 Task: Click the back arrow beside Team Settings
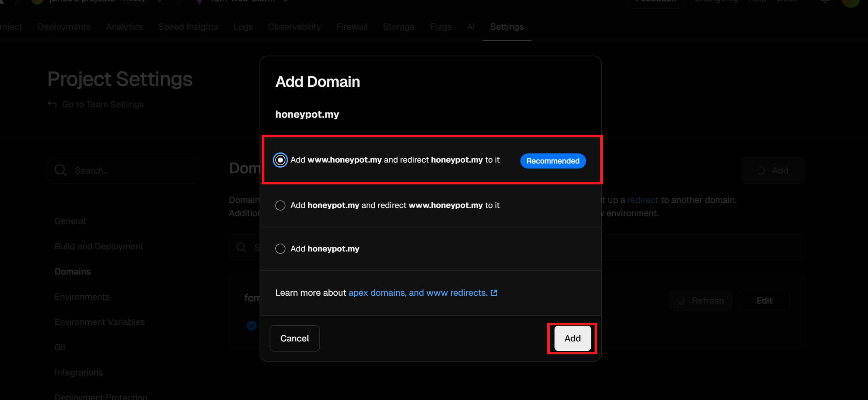click(x=52, y=104)
